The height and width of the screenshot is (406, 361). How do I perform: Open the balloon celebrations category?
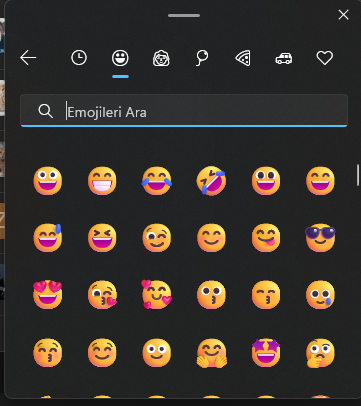202,58
